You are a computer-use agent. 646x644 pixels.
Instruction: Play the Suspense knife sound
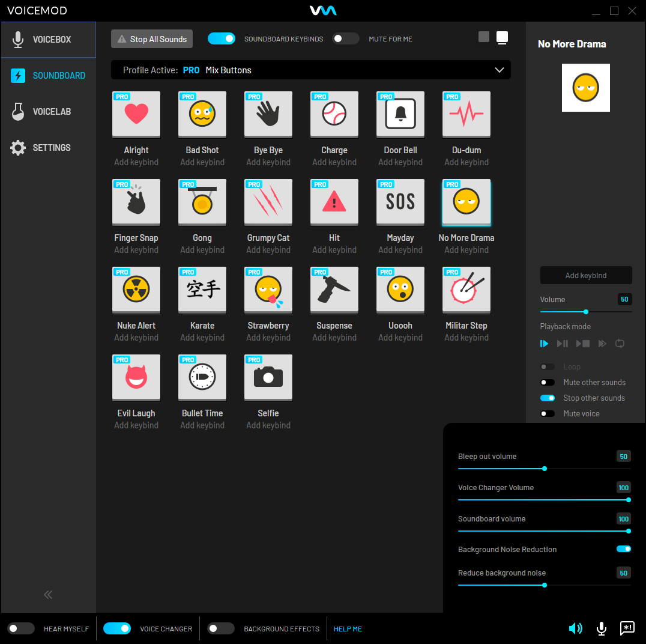tap(334, 290)
